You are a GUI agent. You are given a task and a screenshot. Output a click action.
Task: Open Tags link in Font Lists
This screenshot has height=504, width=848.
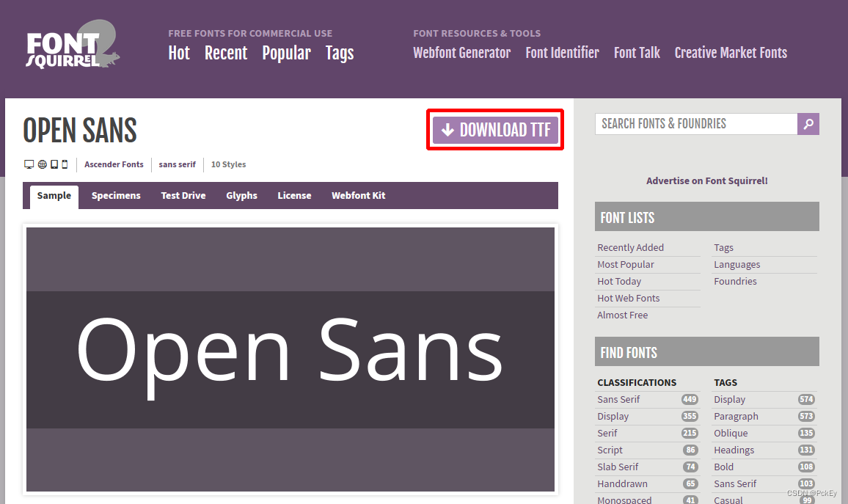(723, 248)
